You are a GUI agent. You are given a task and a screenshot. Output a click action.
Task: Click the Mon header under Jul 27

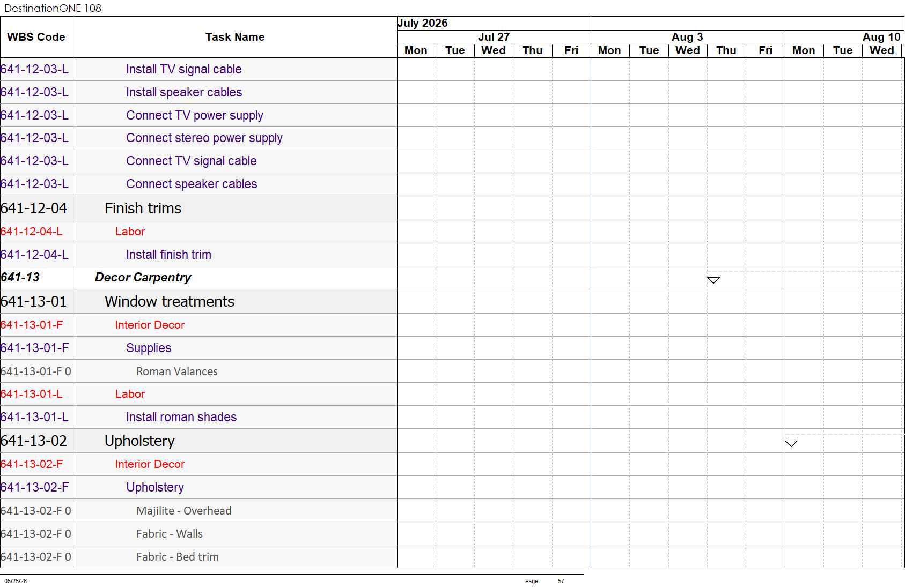coord(416,50)
